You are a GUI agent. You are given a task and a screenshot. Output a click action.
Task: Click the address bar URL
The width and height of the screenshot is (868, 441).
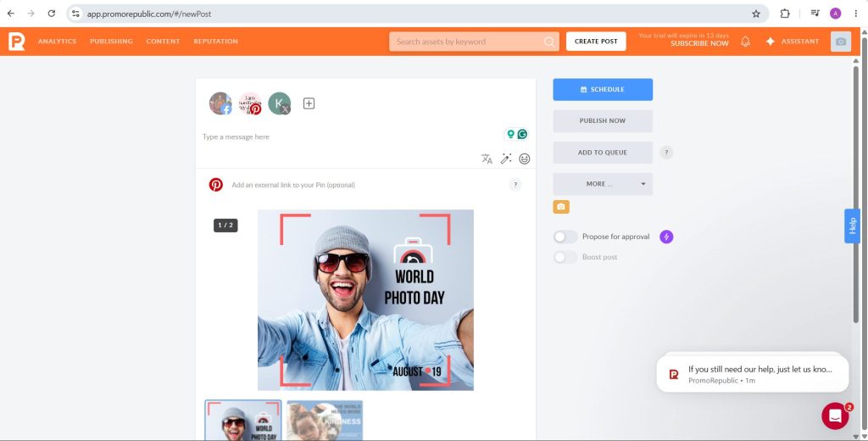(149, 14)
